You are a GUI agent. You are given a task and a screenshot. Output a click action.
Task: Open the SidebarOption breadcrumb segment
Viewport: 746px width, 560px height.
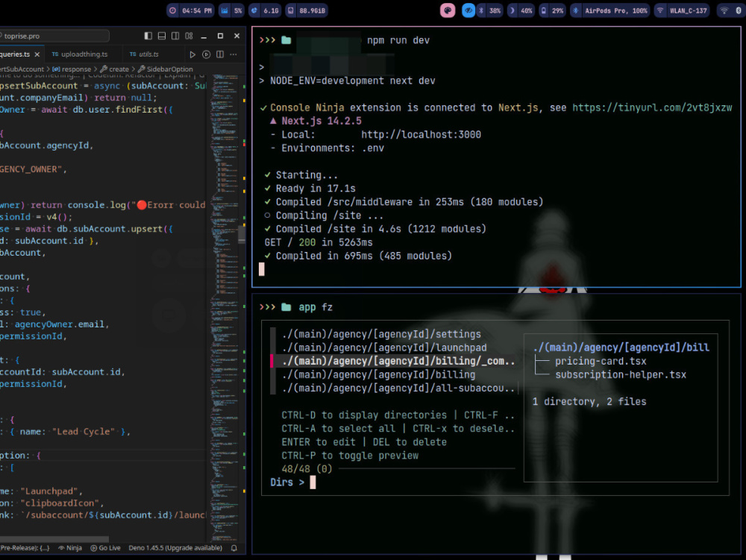tap(165, 69)
